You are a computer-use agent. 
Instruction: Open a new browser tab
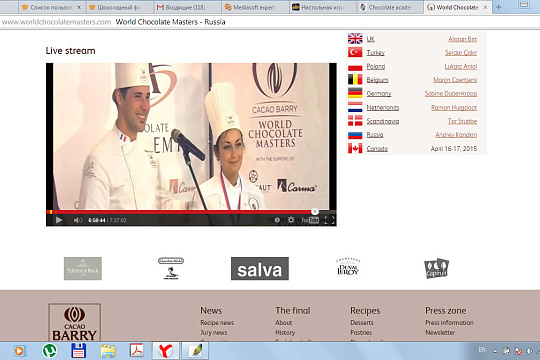pos(498,7)
